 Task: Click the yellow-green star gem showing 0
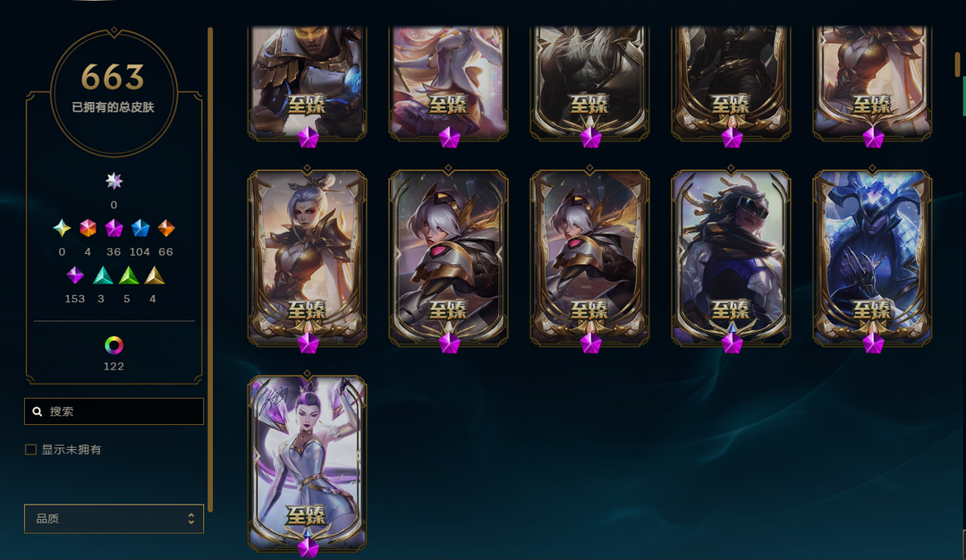click(x=62, y=228)
